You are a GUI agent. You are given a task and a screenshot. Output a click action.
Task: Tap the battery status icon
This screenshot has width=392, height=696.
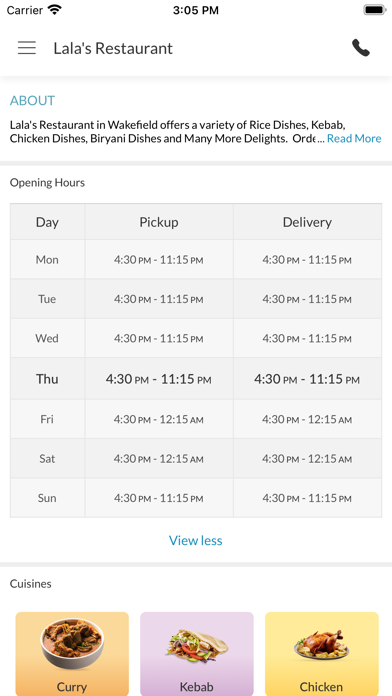(374, 10)
